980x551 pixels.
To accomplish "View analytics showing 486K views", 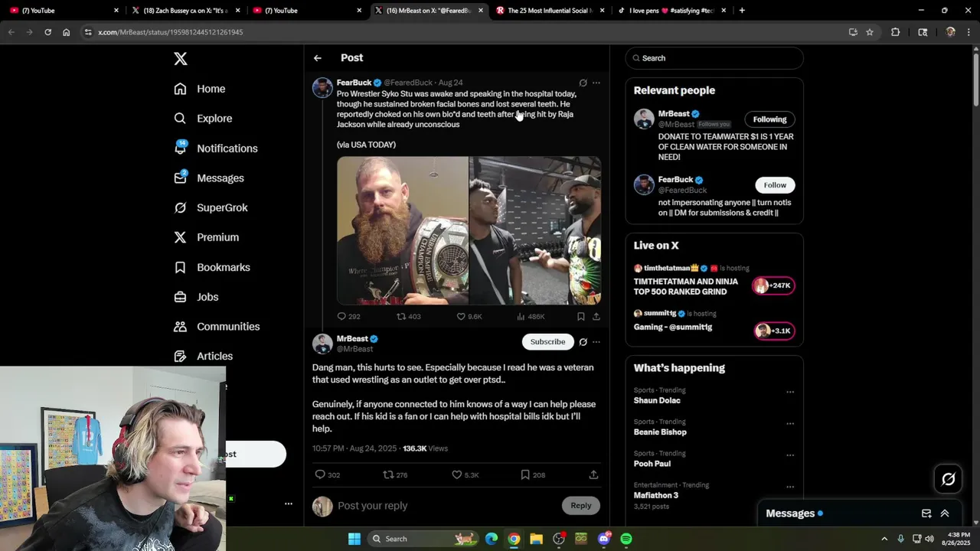I will [x=531, y=316].
